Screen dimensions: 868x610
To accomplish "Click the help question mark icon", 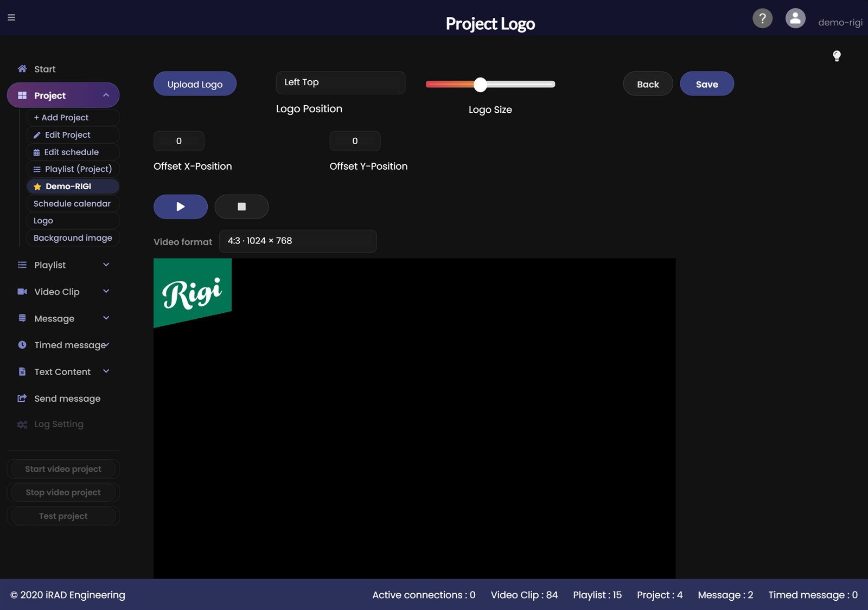I will click(x=762, y=18).
